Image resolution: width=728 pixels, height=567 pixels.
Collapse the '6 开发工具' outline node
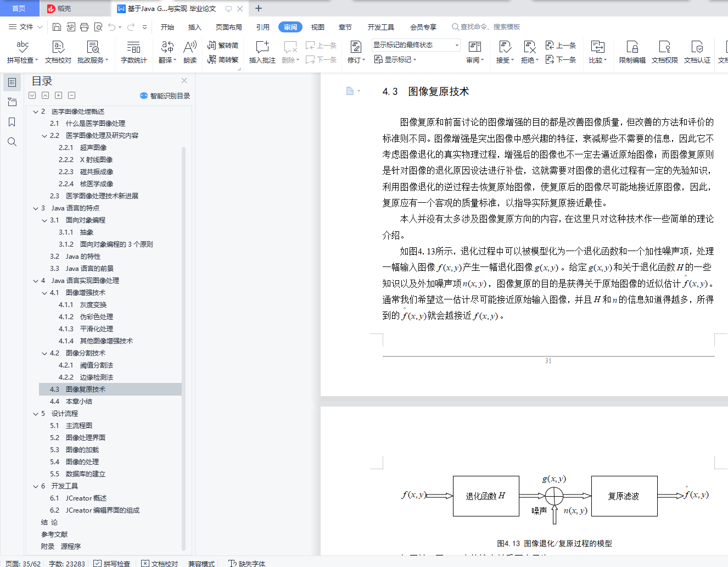click(36, 486)
